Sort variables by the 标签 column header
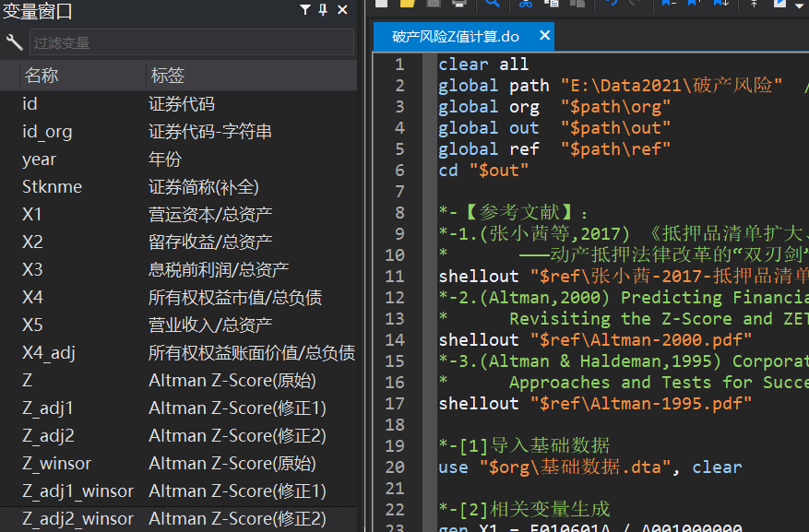 (167, 76)
